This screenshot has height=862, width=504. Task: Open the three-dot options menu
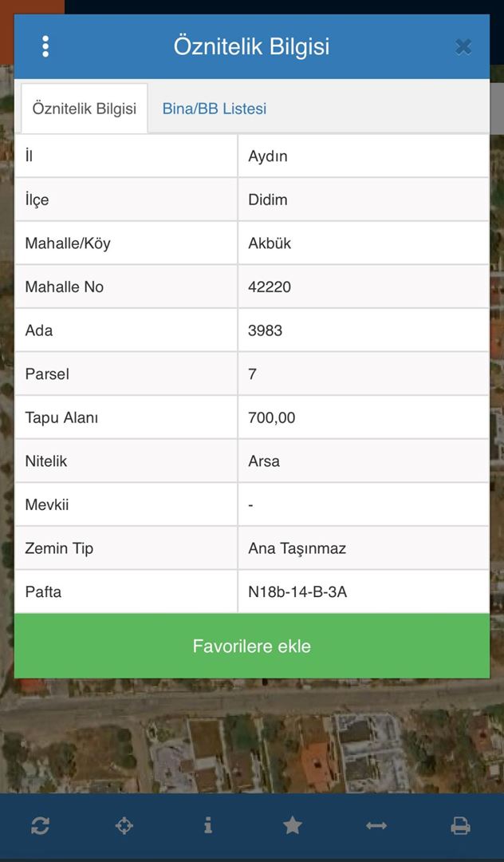(45, 46)
